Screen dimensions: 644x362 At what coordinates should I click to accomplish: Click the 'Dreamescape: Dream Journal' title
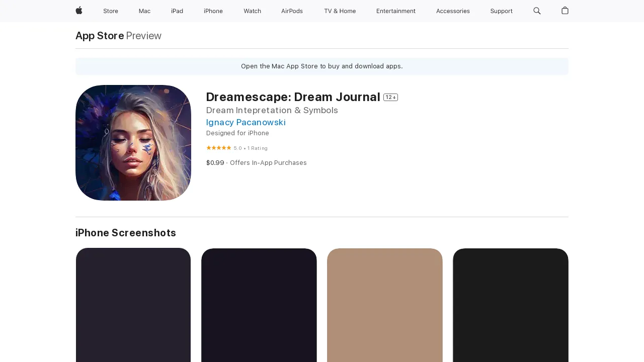(x=293, y=97)
